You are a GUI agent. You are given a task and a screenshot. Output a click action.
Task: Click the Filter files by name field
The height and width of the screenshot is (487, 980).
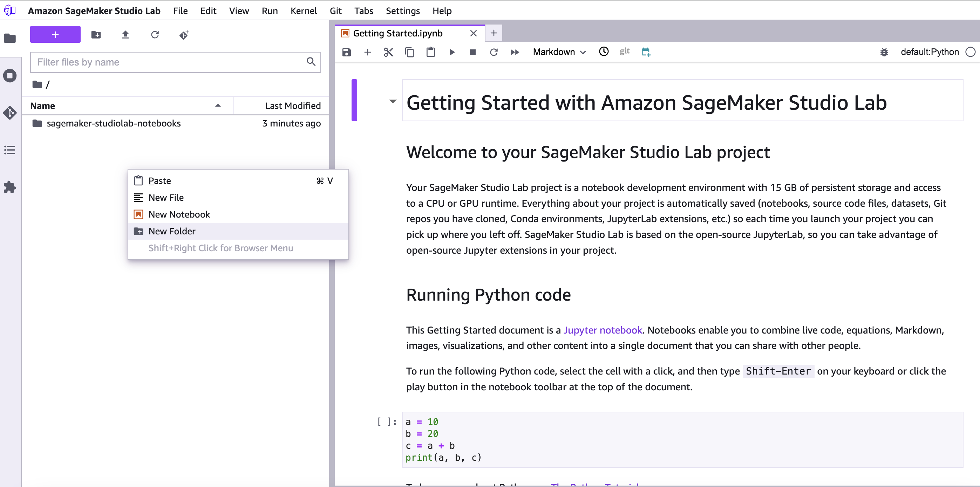[169, 62]
